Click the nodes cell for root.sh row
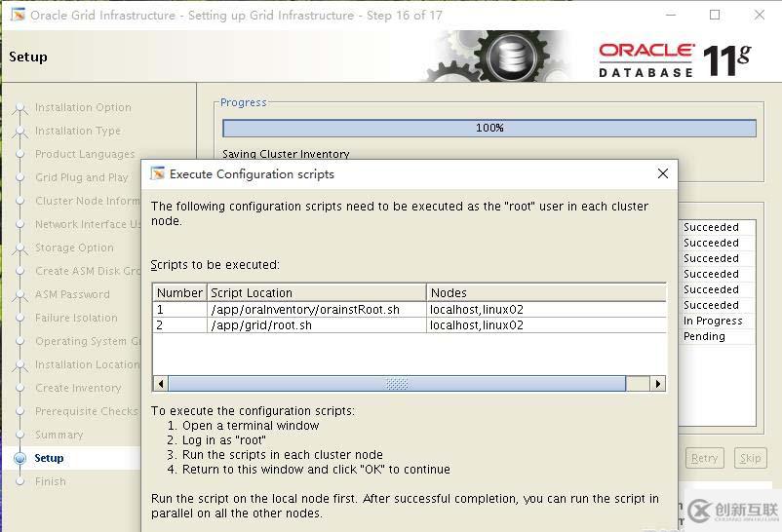 click(547, 325)
